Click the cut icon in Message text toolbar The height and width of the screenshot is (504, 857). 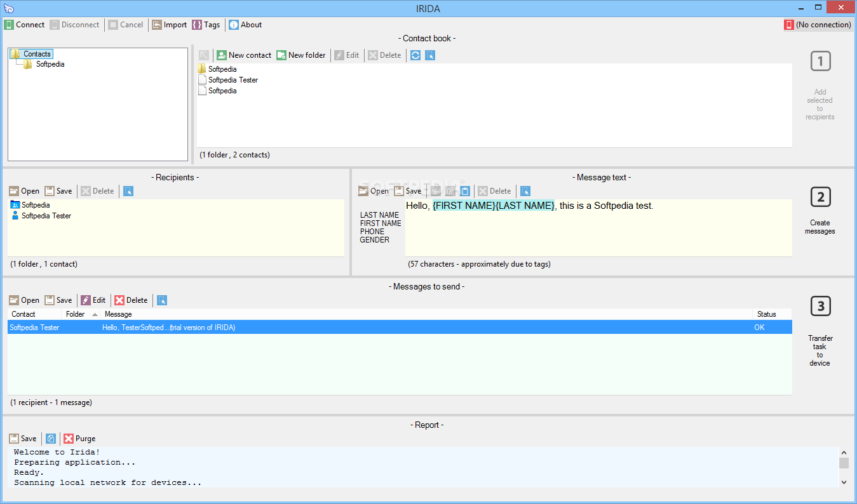436,191
